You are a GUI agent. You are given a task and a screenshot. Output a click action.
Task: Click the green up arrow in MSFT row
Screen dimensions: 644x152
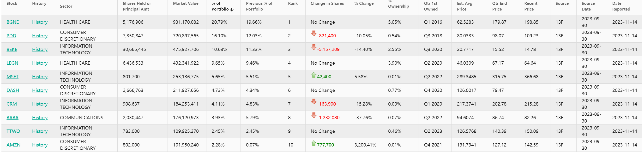[x=313, y=75]
